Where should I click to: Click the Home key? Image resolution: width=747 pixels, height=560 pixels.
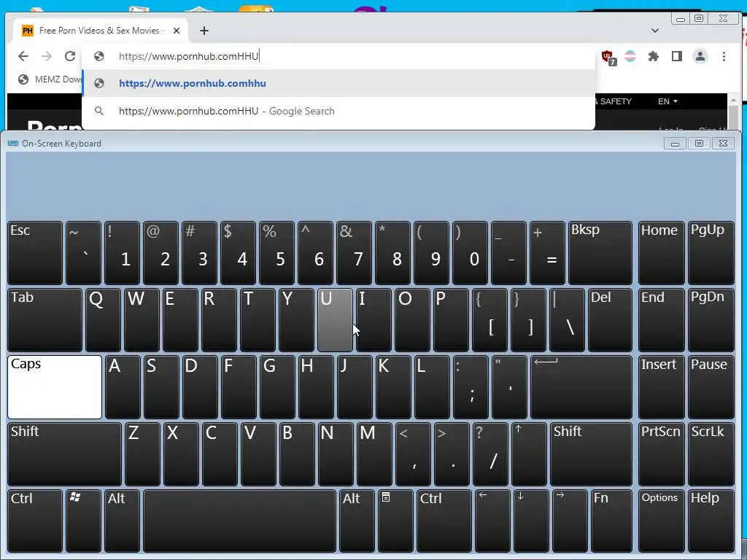coord(661,253)
